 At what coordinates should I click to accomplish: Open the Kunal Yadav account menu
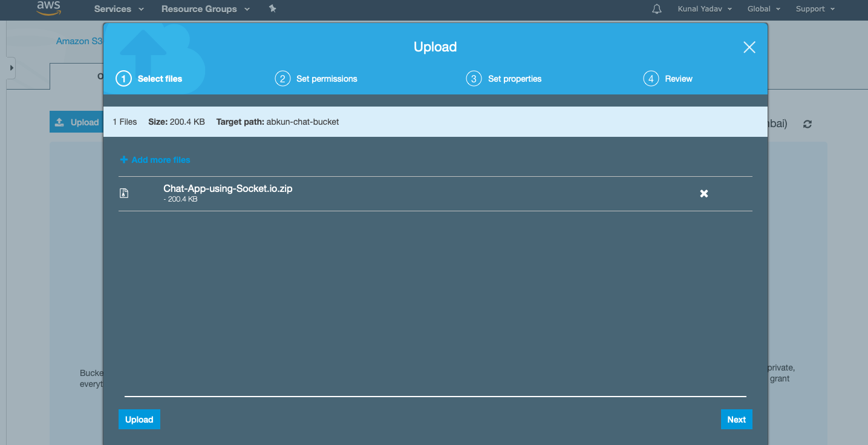coord(705,9)
